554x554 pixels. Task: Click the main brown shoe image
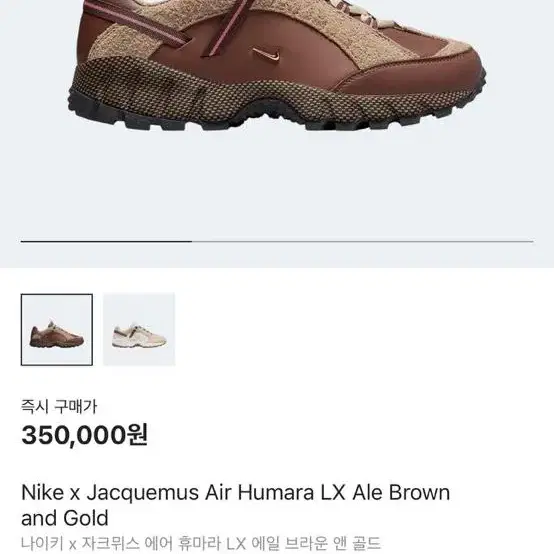click(277, 65)
